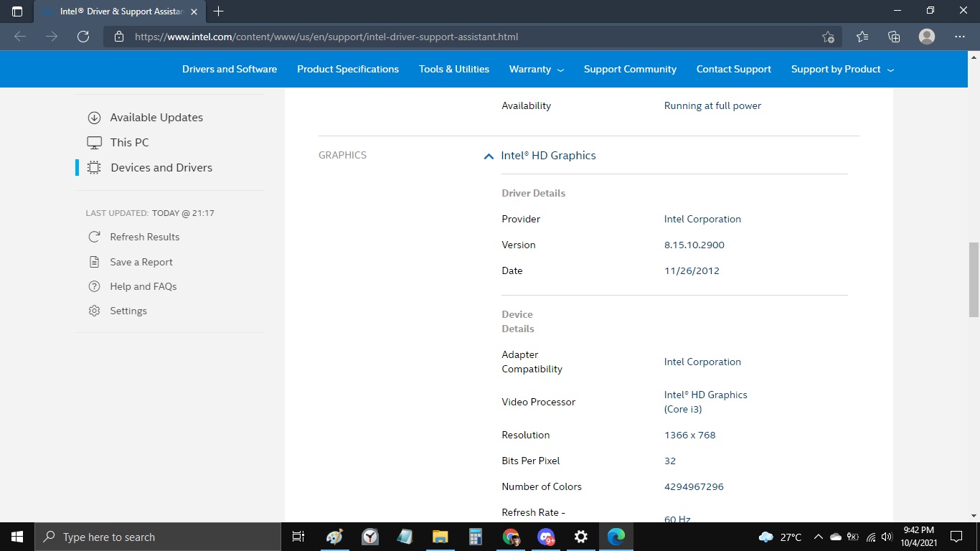Image resolution: width=980 pixels, height=551 pixels.
Task: Go back with the browser back arrow
Action: click(x=20, y=37)
